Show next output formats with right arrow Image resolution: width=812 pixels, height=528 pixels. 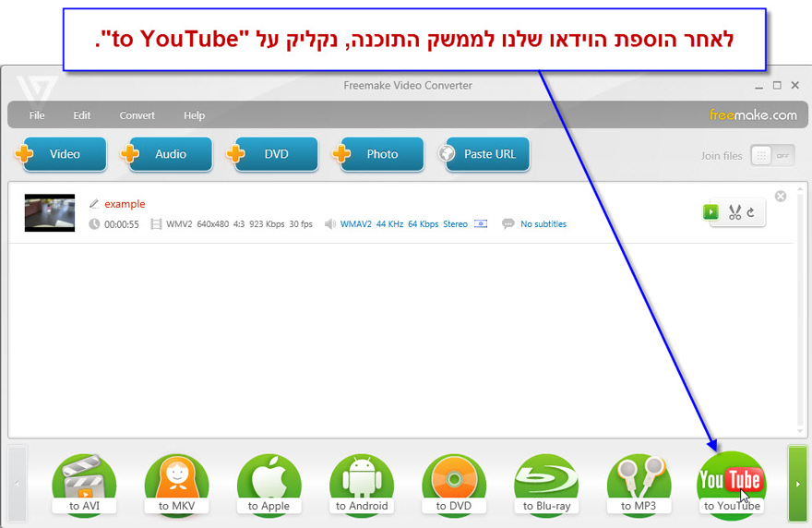coord(797,484)
